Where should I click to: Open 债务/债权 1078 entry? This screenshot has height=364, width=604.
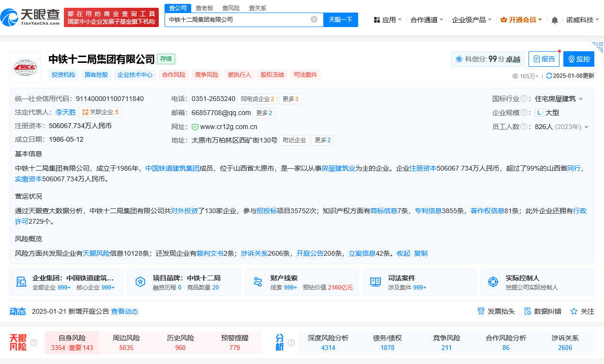(387, 343)
